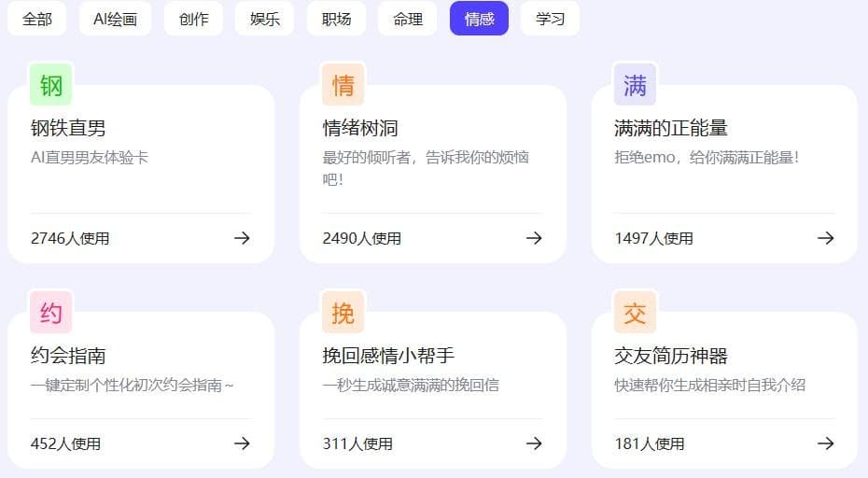
Task: Switch to the 全部 category tab
Action: 37,19
